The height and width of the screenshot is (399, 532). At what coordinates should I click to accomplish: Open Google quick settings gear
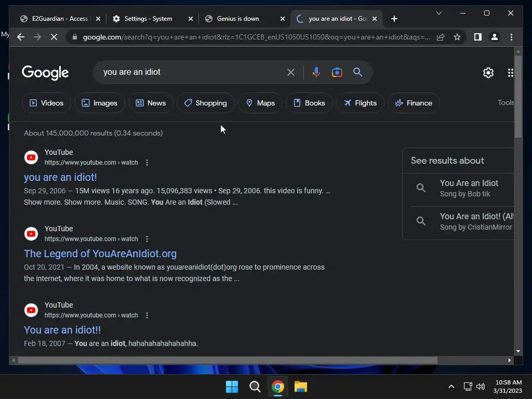point(488,73)
